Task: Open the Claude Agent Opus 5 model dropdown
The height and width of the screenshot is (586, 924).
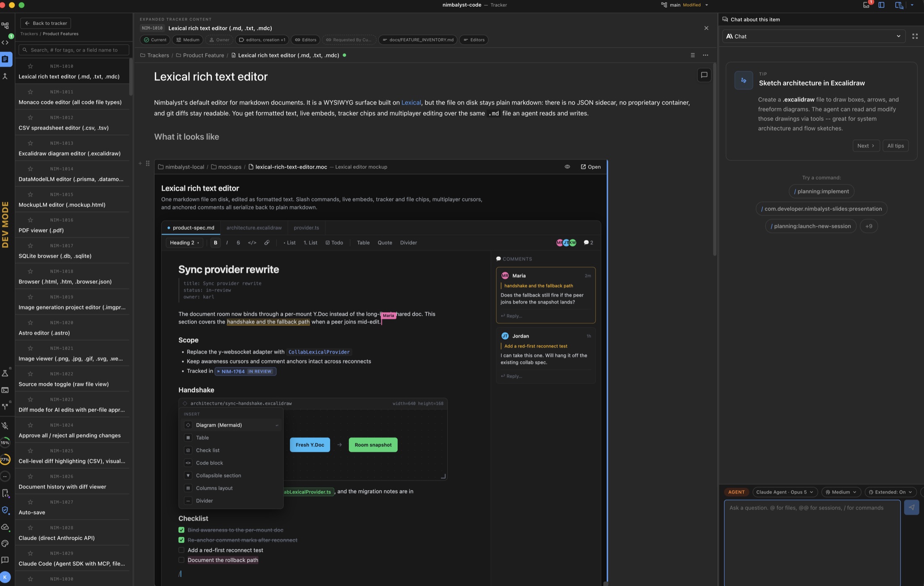Action: tap(785, 492)
